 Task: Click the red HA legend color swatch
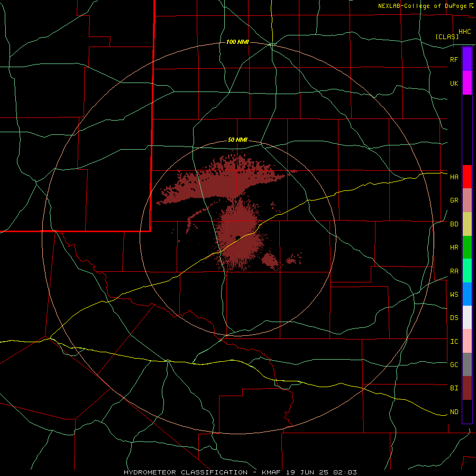click(467, 177)
